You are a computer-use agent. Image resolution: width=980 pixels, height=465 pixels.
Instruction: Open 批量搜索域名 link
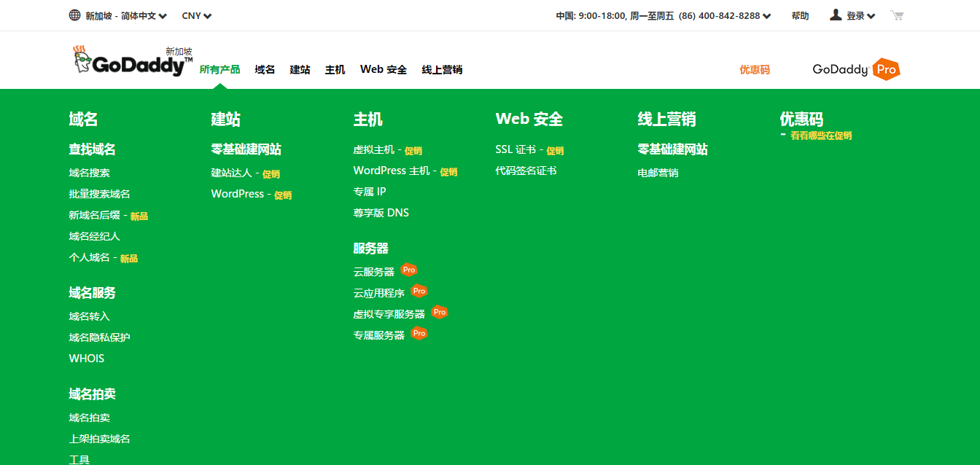coord(100,195)
